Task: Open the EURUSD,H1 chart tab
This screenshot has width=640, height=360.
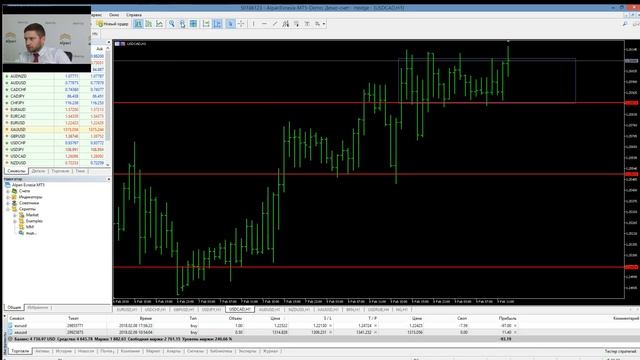Action: 127,310
